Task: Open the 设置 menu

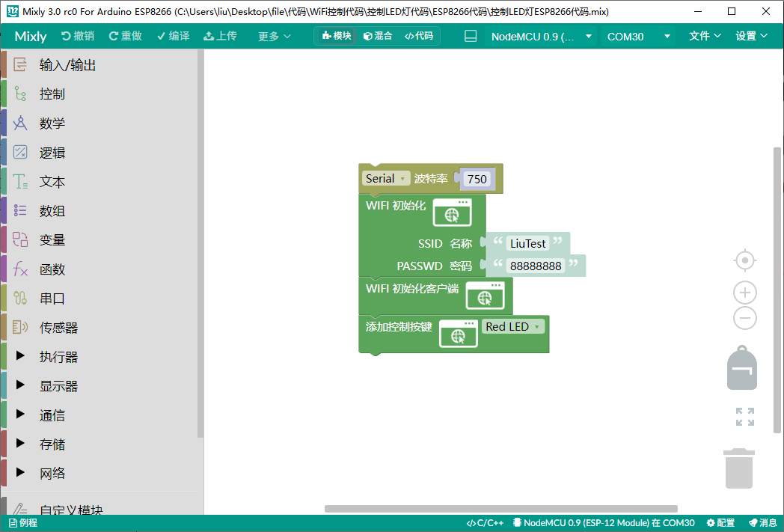Action: (x=751, y=36)
